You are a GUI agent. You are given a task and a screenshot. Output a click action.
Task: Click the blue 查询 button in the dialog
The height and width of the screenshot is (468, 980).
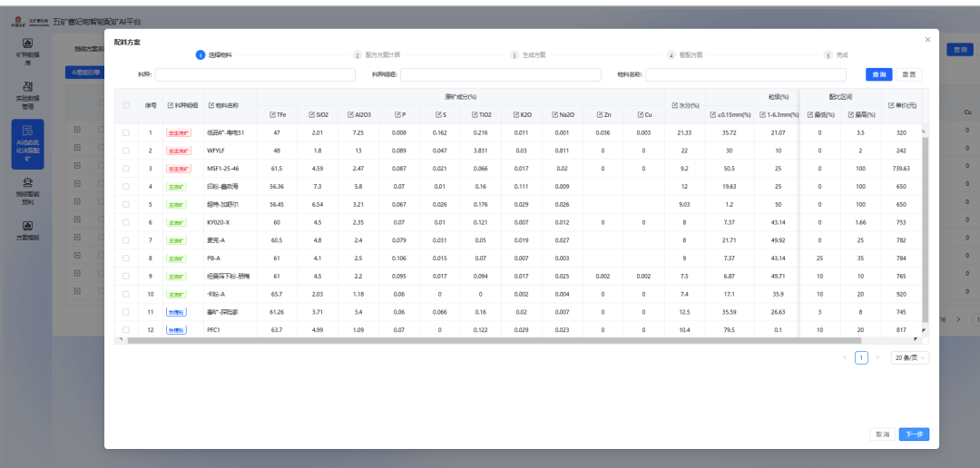coord(878,74)
